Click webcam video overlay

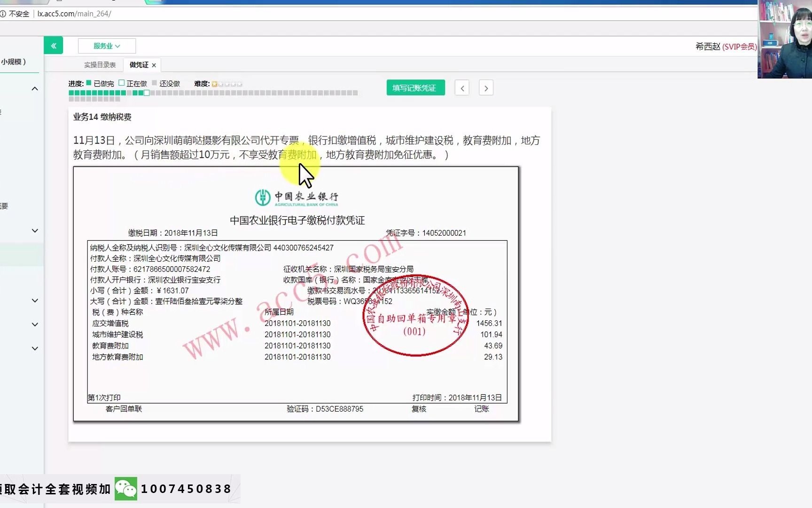point(785,39)
